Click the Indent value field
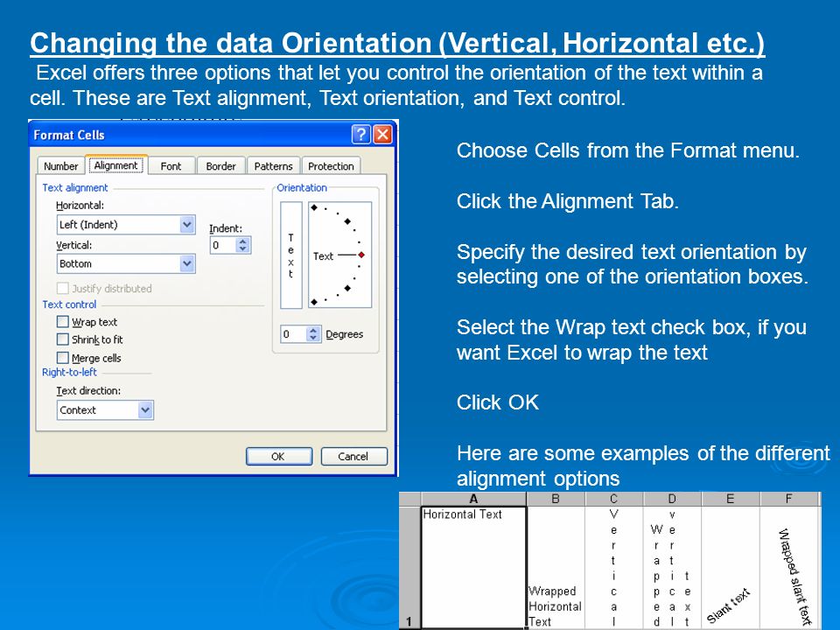Viewport: 840px width, 630px height. 223,245
